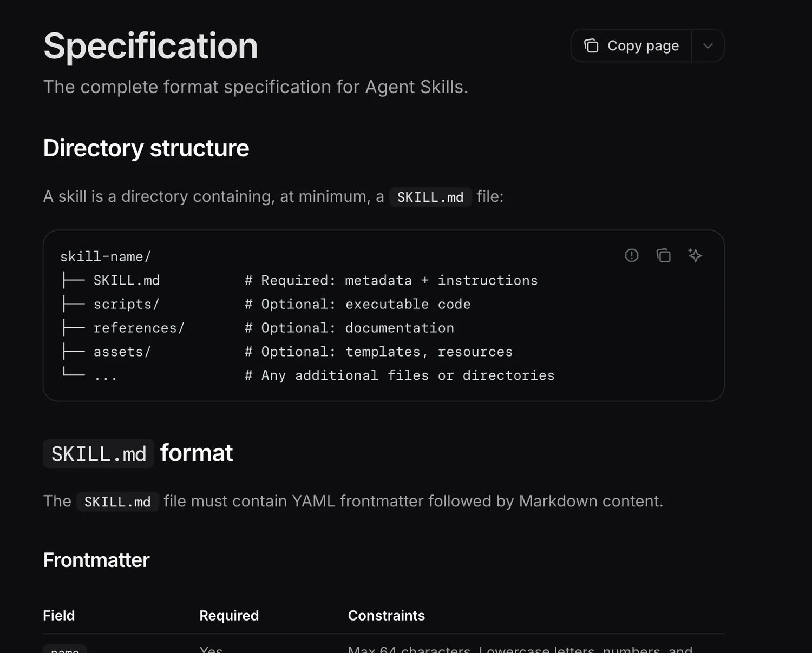
Task: Click the copy icon inside Copy page
Action: pyautogui.click(x=591, y=45)
